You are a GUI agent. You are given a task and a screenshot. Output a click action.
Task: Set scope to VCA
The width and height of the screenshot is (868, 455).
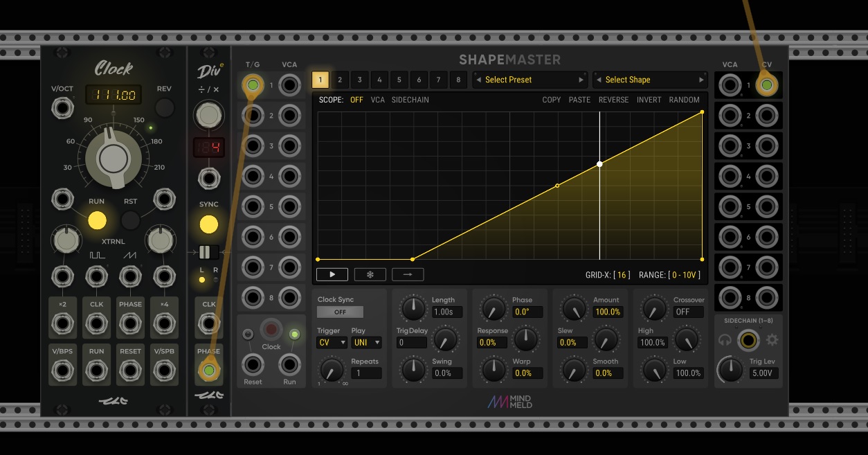tap(378, 100)
